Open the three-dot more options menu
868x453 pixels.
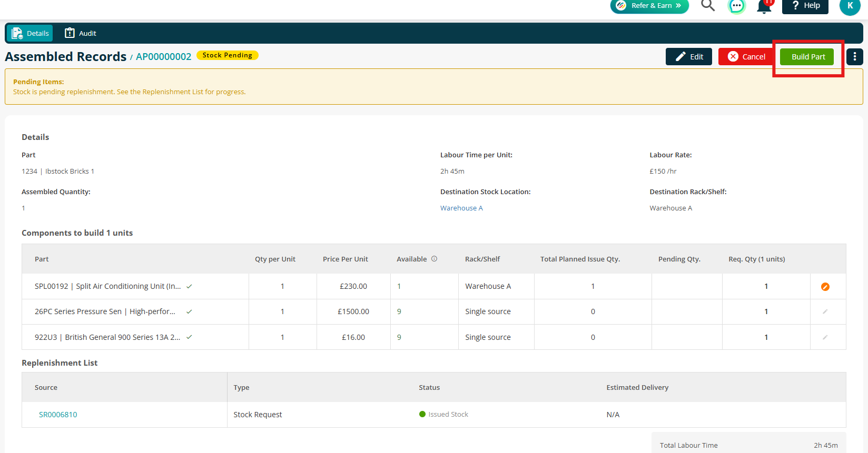click(x=854, y=57)
